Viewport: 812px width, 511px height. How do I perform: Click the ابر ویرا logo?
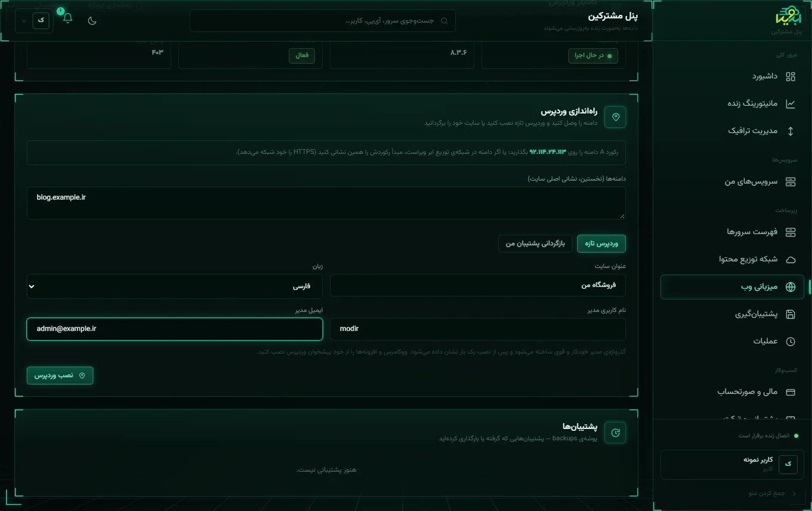click(789, 17)
